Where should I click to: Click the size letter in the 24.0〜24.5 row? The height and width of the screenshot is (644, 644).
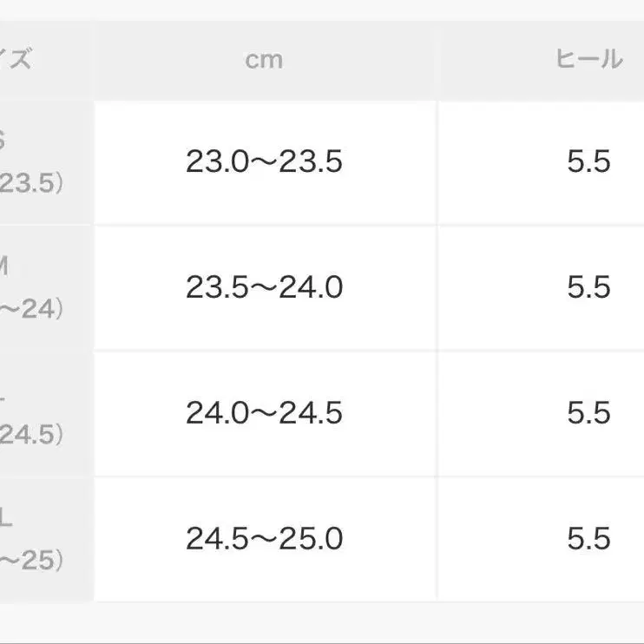(4, 392)
